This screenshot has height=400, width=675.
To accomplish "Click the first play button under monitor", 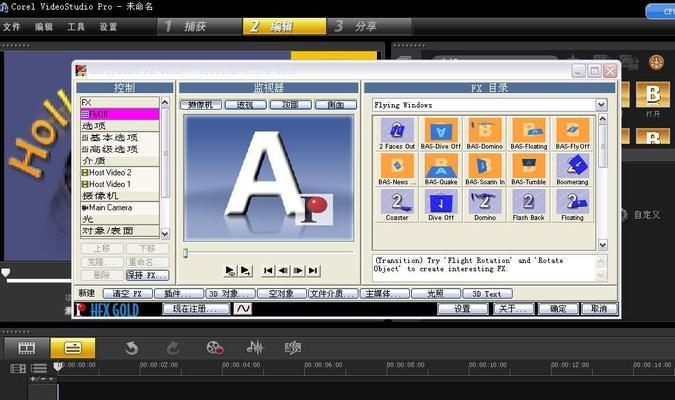I will coord(230,270).
